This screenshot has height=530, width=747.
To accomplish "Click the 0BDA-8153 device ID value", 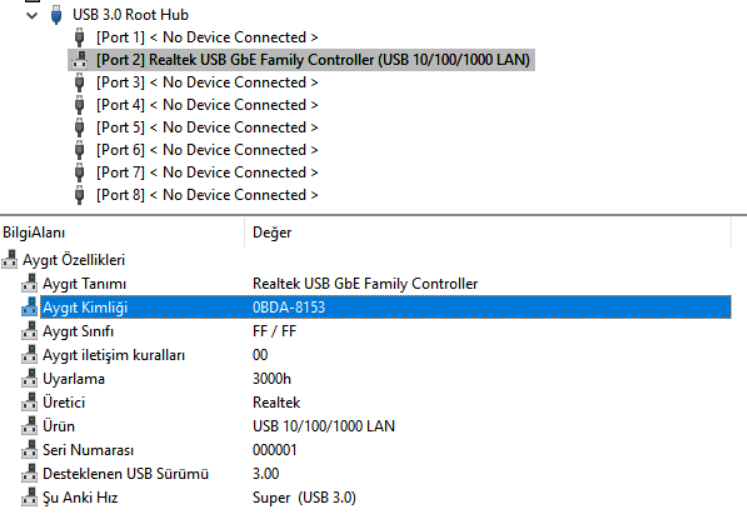I will (x=289, y=308).
